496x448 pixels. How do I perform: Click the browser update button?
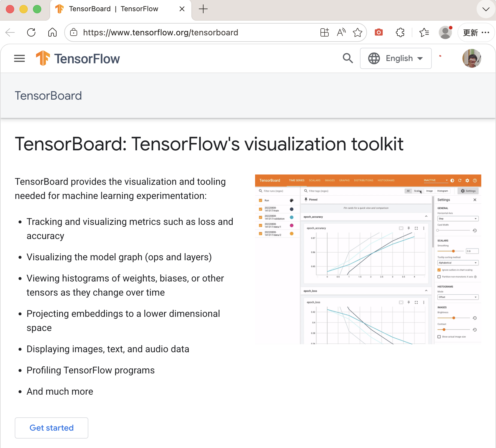point(470,32)
